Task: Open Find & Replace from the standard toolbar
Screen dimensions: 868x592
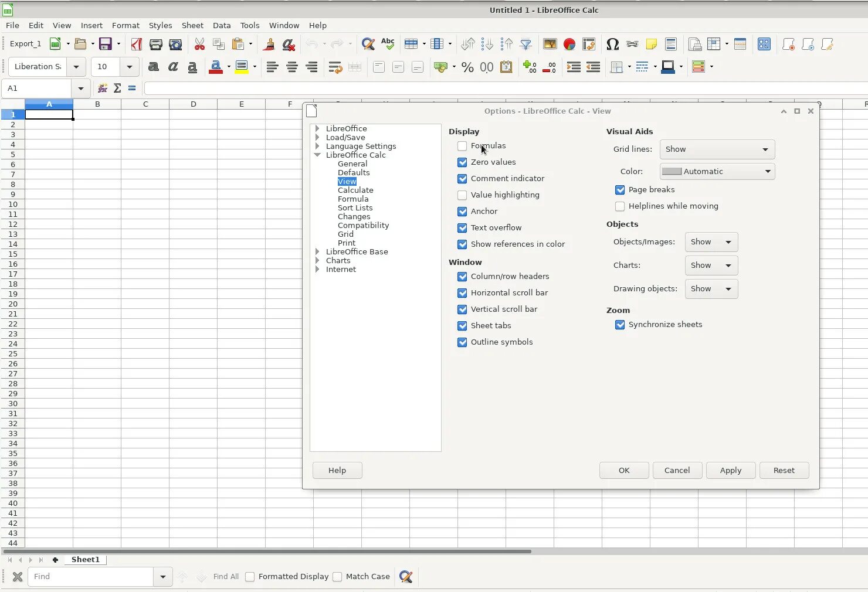Action: [x=368, y=44]
